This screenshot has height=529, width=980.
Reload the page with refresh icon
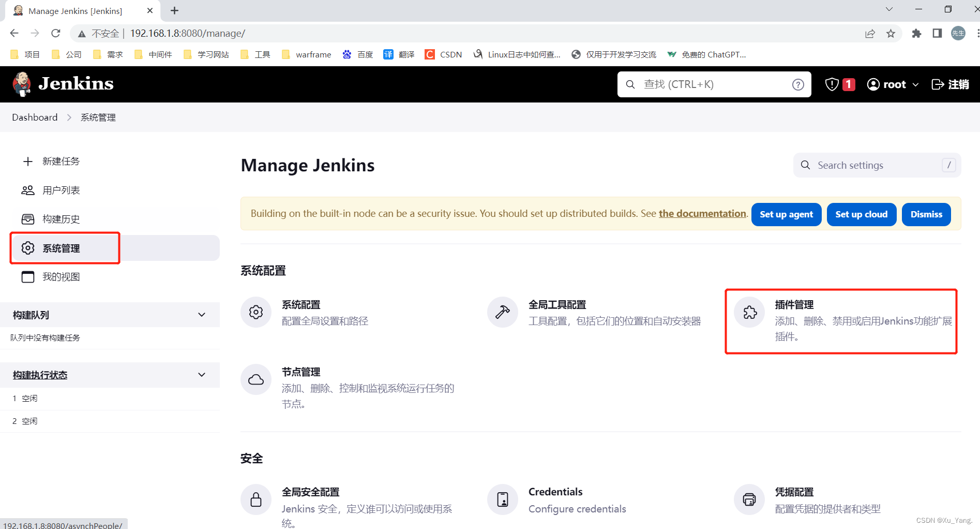click(x=56, y=33)
